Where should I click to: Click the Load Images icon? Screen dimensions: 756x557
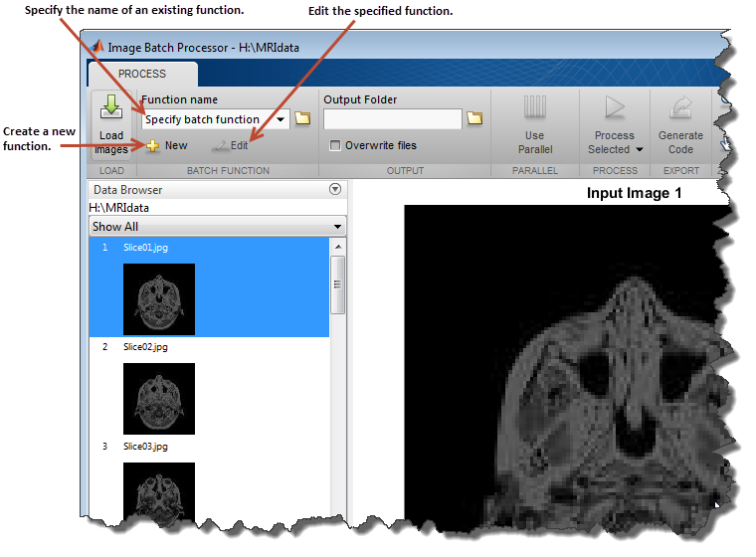coord(111,109)
